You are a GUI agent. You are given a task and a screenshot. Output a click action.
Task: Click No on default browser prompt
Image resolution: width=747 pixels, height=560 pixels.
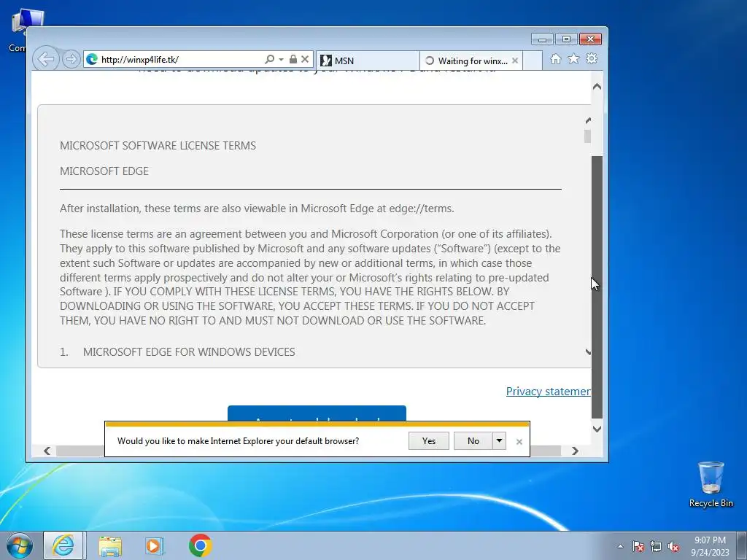(x=473, y=441)
